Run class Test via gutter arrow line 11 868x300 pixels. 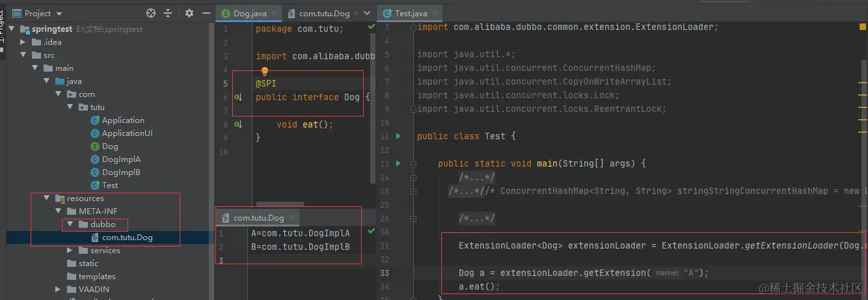(399, 136)
